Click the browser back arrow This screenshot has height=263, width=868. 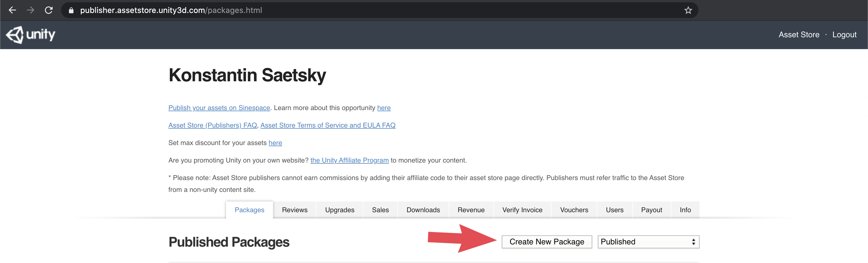[12, 10]
